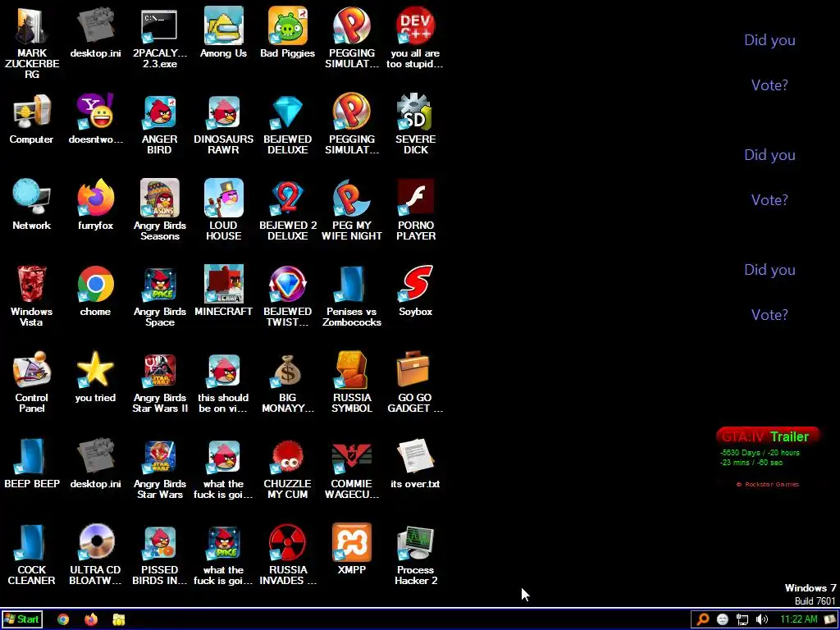Open the Computer desktop icon
840x630 pixels.
point(32,112)
